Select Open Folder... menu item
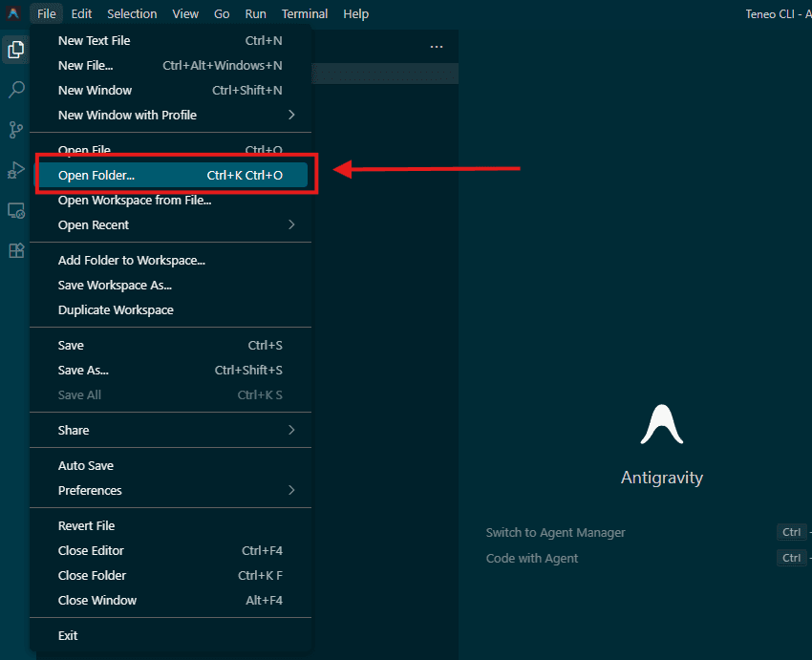The image size is (812, 660). pyautogui.click(x=170, y=175)
